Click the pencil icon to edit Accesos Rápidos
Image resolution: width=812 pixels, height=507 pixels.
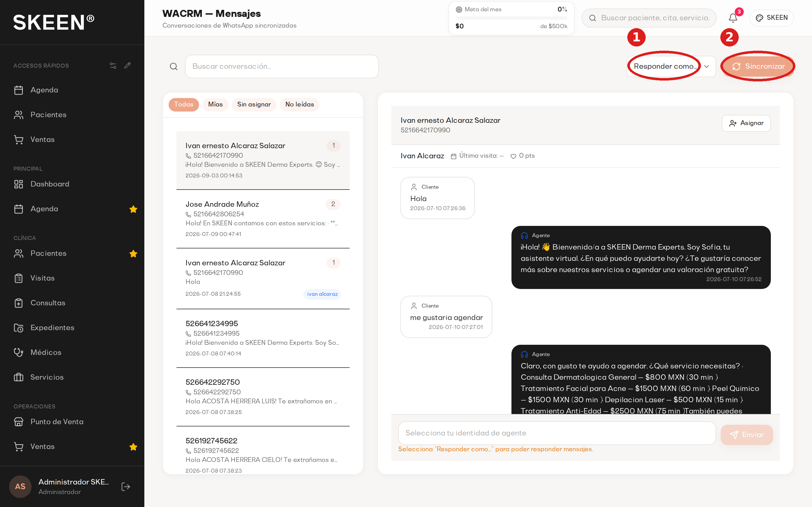127,65
